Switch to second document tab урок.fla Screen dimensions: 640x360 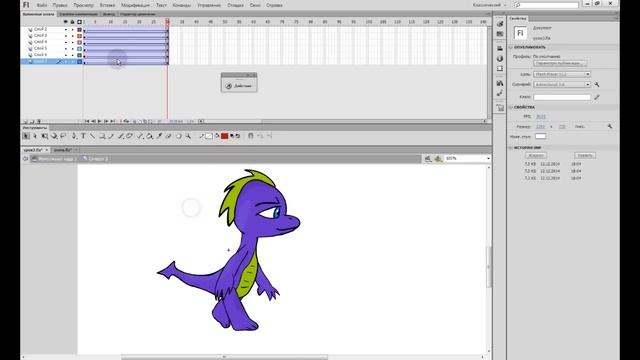click(x=64, y=150)
